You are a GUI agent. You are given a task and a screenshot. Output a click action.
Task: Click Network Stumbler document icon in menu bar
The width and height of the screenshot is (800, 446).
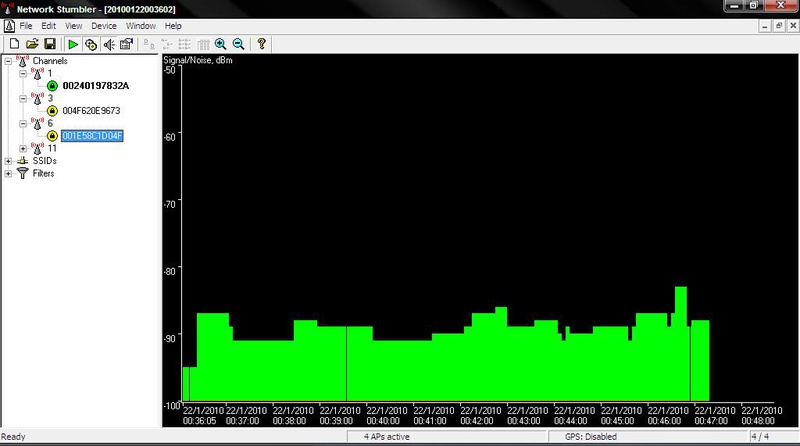[x=9, y=26]
